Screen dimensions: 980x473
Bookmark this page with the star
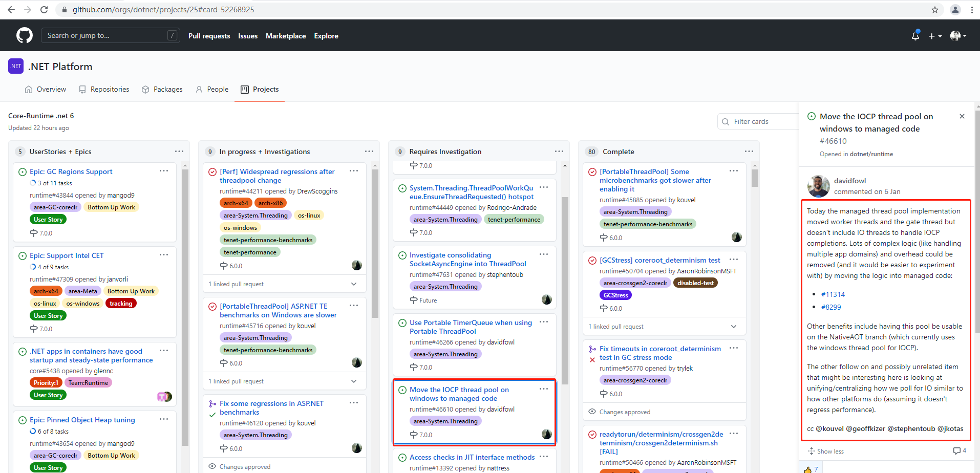point(935,10)
